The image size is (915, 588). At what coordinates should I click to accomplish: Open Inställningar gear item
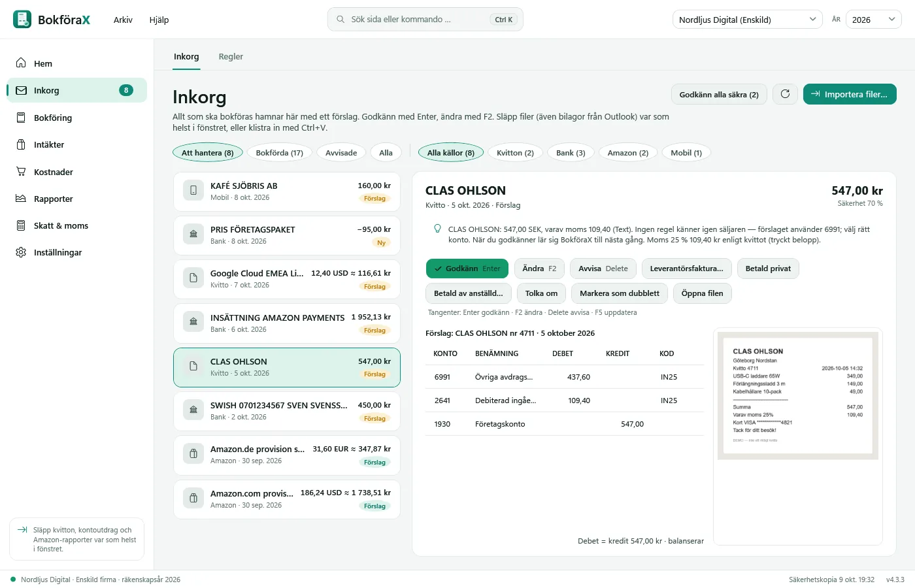coord(76,252)
